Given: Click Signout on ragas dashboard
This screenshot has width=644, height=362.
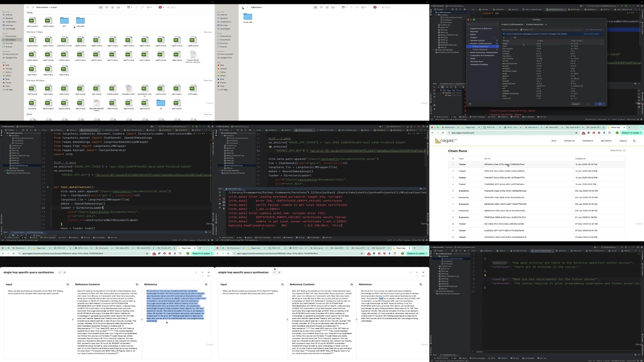Looking at the screenshot, I should pos(623,141).
